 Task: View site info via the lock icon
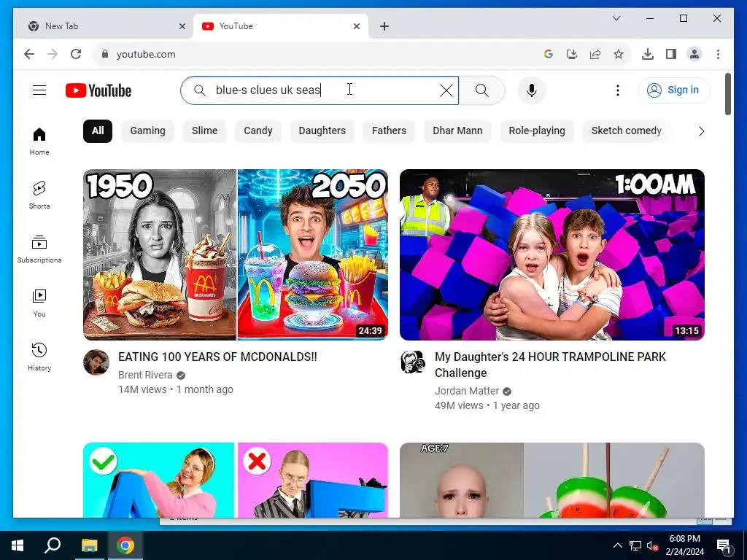click(105, 54)
